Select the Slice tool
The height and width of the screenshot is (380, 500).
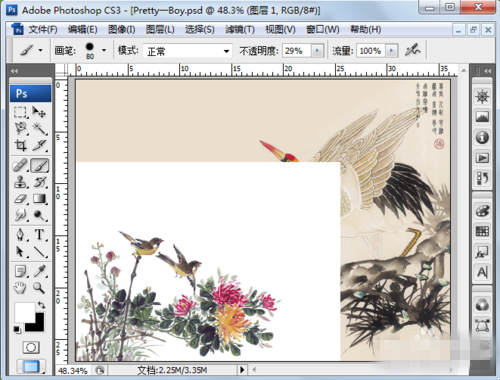(x=39, y=145)
